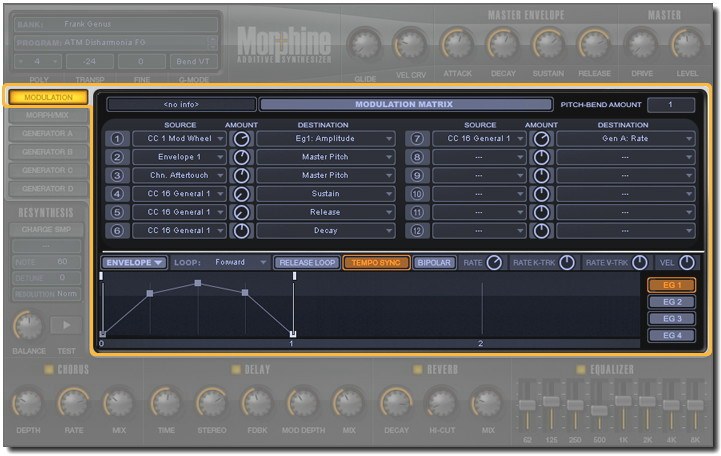Click the amount knob for slot 4

click(241, 194)
